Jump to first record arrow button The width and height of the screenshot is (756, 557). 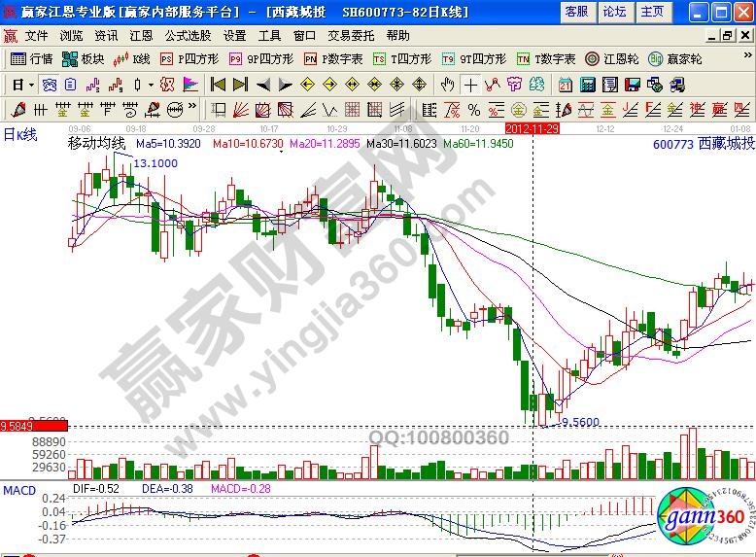pos(219,85)
